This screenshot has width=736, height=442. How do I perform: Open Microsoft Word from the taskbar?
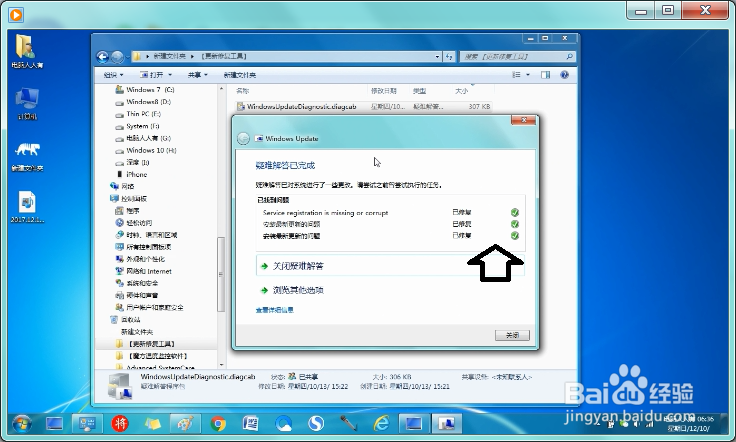251,424
